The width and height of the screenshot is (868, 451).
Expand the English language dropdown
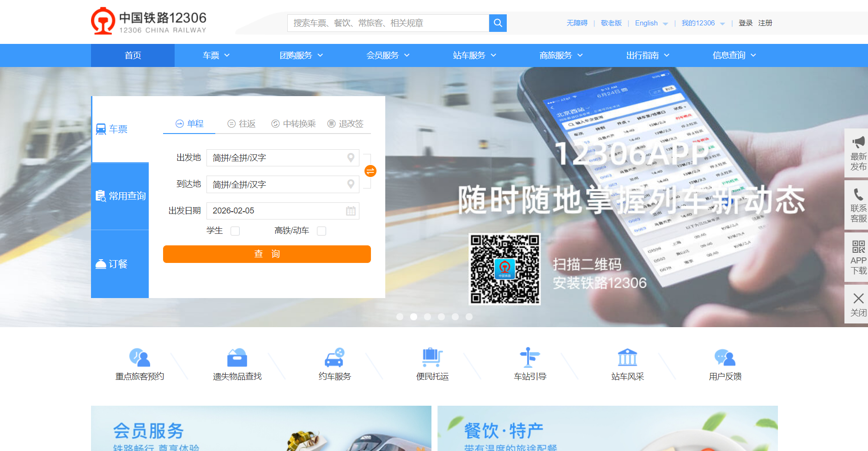[651, 23]
